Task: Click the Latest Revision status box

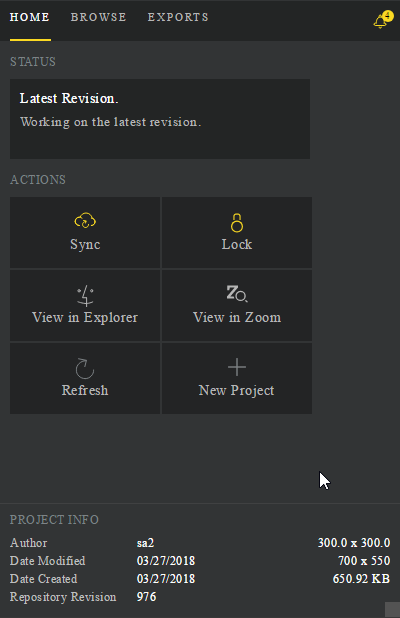Action: (x=160, y=119)
